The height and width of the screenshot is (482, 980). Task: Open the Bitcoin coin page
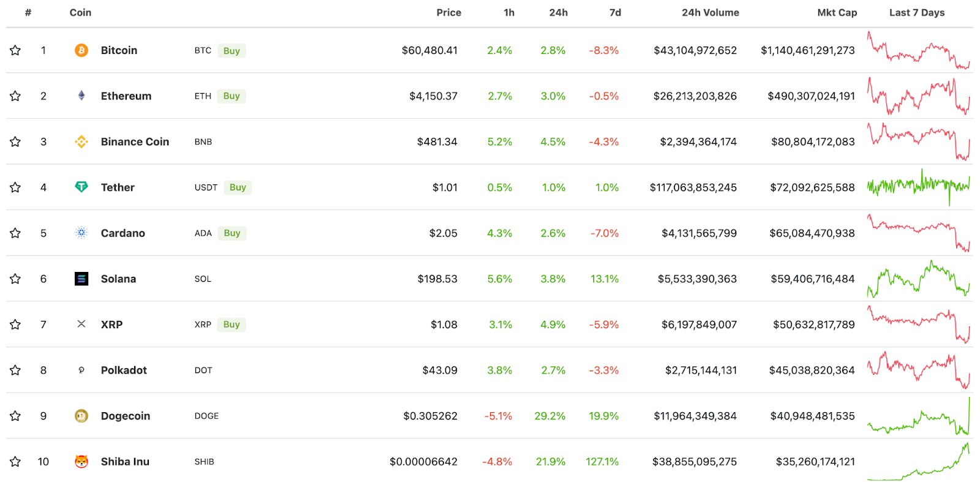[x=119, y=50]
